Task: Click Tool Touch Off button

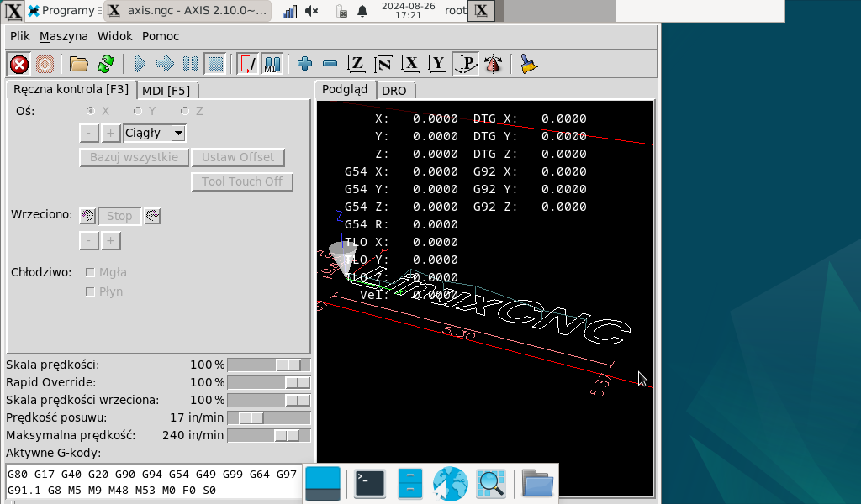Action: point(242,181)
